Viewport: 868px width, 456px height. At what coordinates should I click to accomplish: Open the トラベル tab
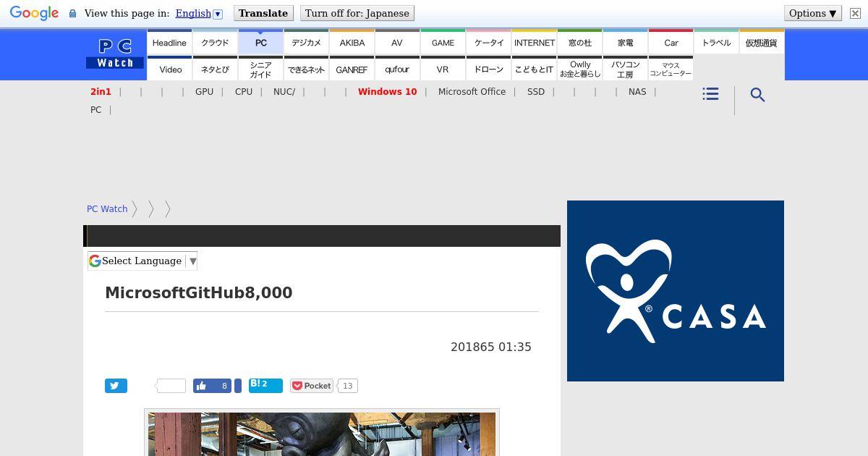[x=716, y=42]
